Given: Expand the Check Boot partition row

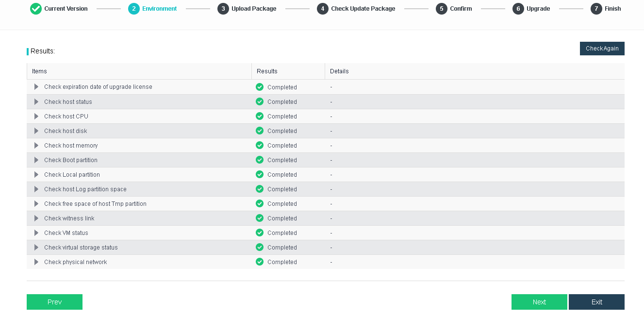Looking at the screenshot, I should click(36, 160).
